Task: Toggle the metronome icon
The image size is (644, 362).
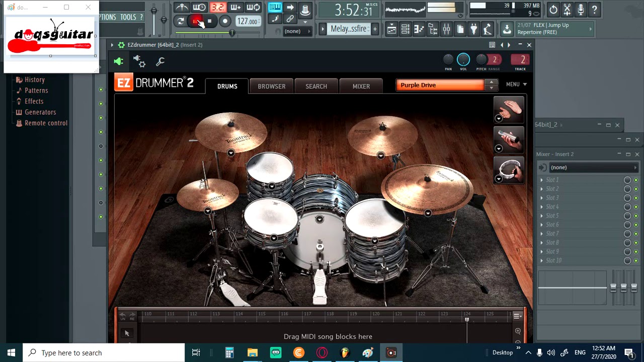Action: pyautogui.click(x=182, y=8)
